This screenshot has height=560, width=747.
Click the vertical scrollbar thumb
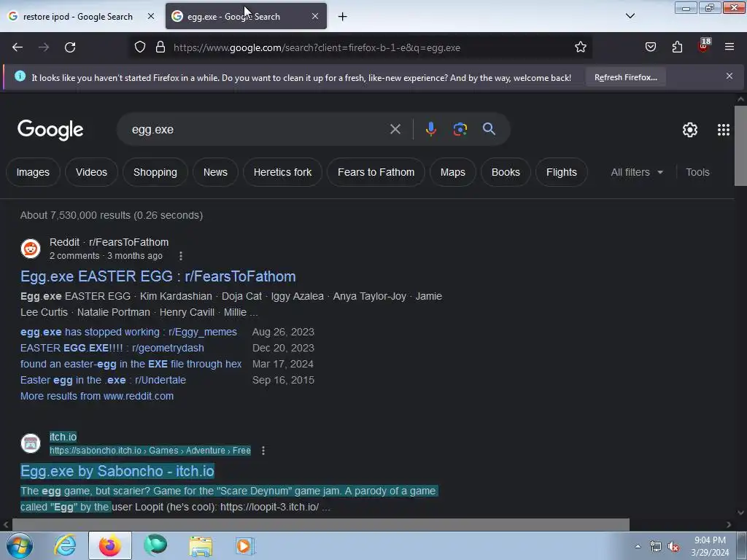point(740,146)
